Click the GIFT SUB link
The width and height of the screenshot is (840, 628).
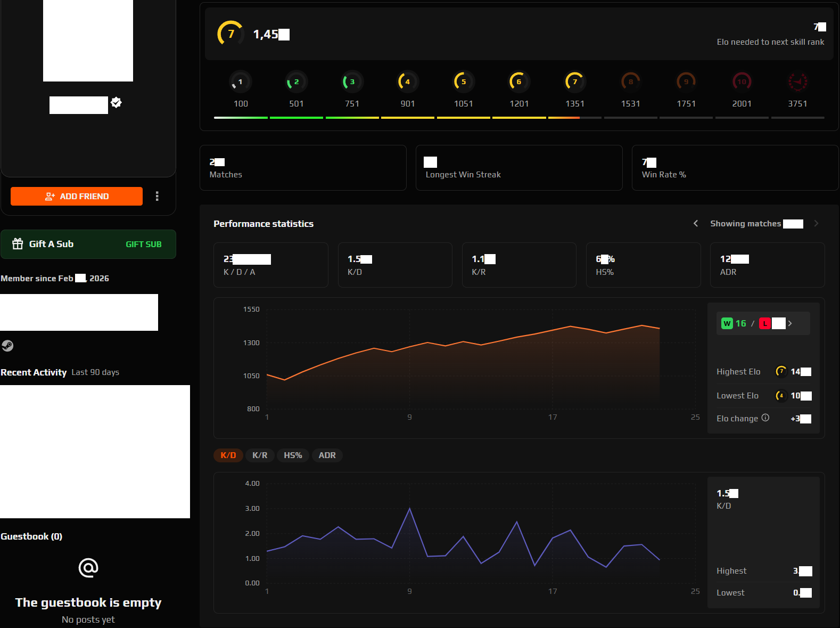143,244
